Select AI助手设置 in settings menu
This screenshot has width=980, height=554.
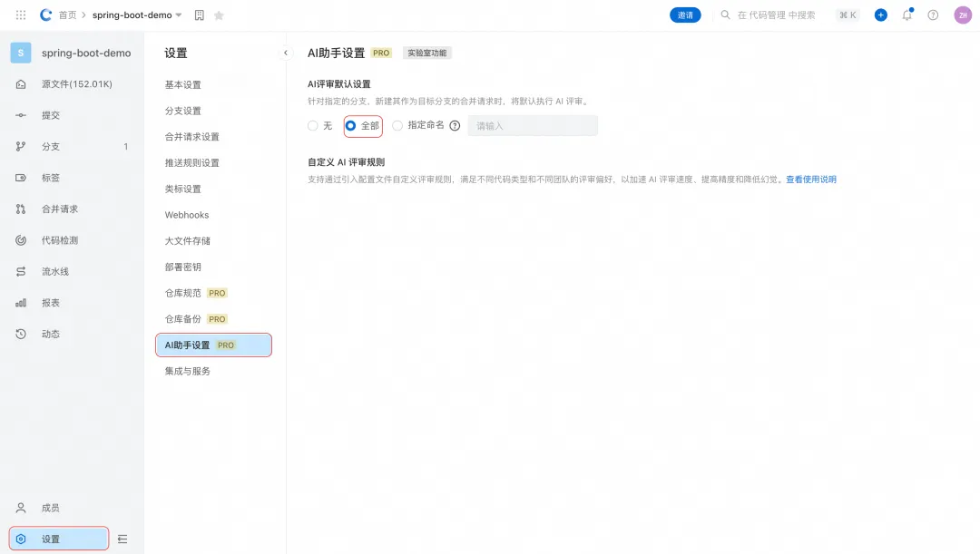213,345
